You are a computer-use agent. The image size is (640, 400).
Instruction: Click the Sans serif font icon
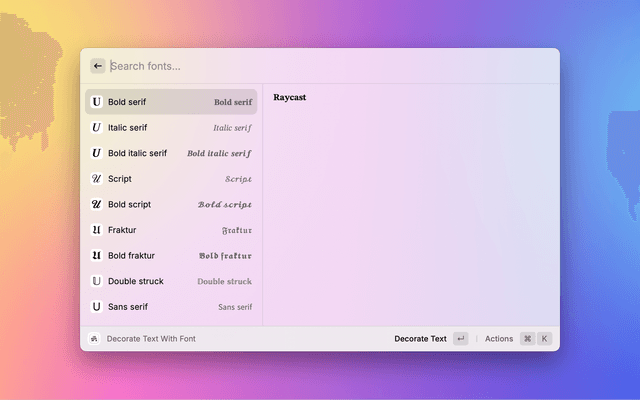click(x=96, y=307)
